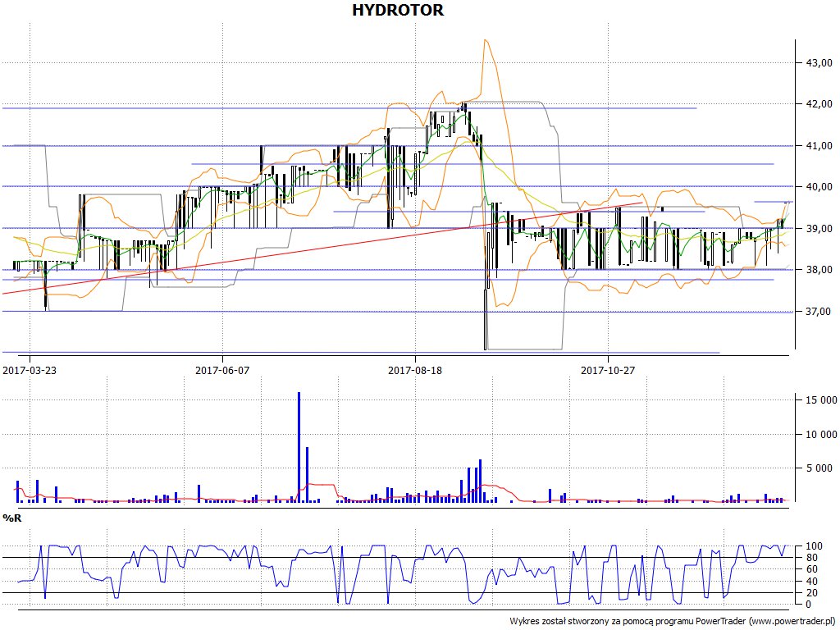The image size is (840, 630).
Task: Click the second tallest volume bar near 8 000
Action: click(307, 474)
